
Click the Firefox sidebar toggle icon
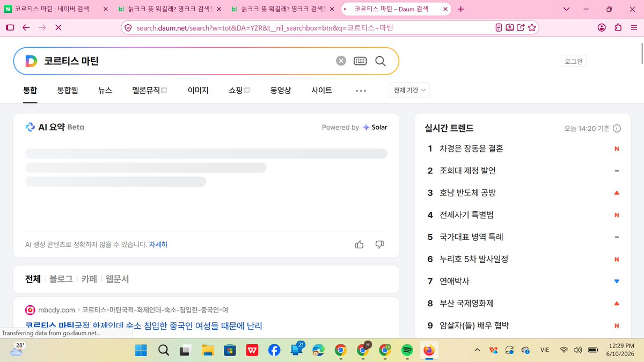point(10,27)
